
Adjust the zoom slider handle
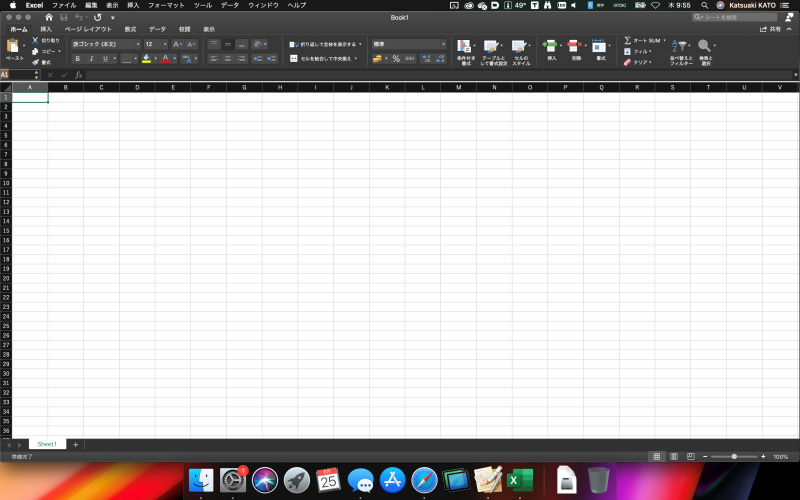click(734, 457)
